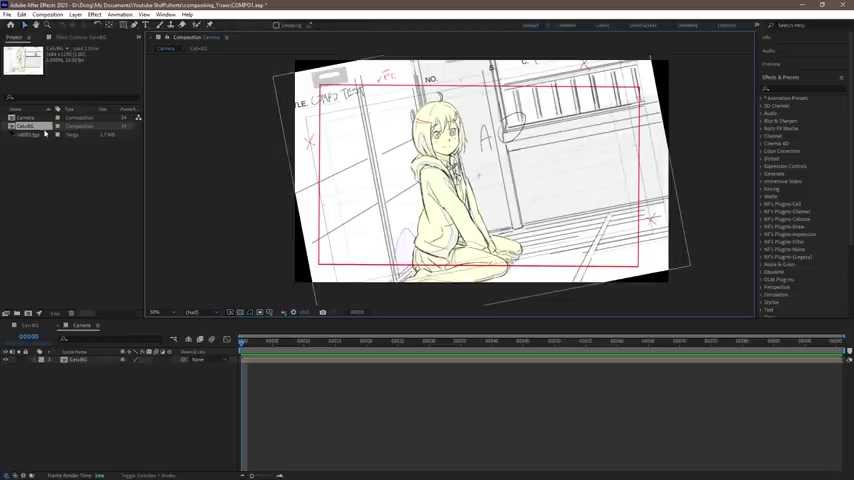Expand the Noise & Grain effects category

tap(761, 264)
